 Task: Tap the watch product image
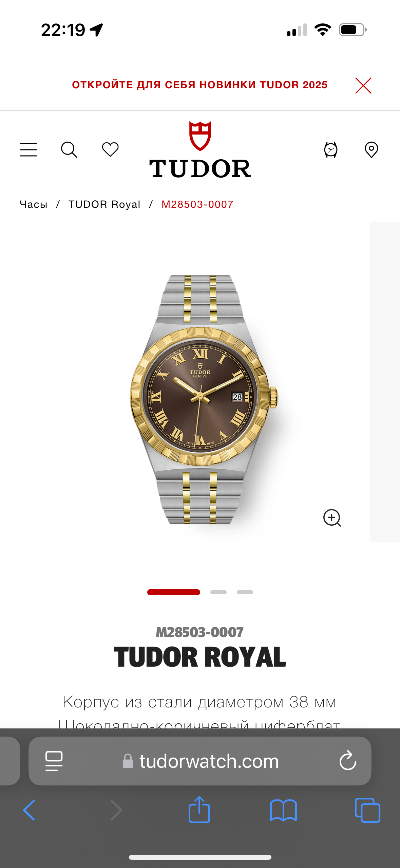click(204, 399)
